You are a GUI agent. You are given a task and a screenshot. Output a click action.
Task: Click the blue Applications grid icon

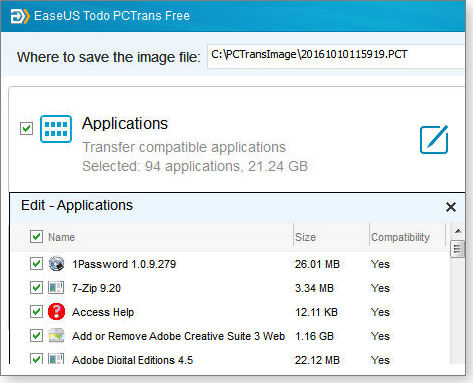click(56, 129)
